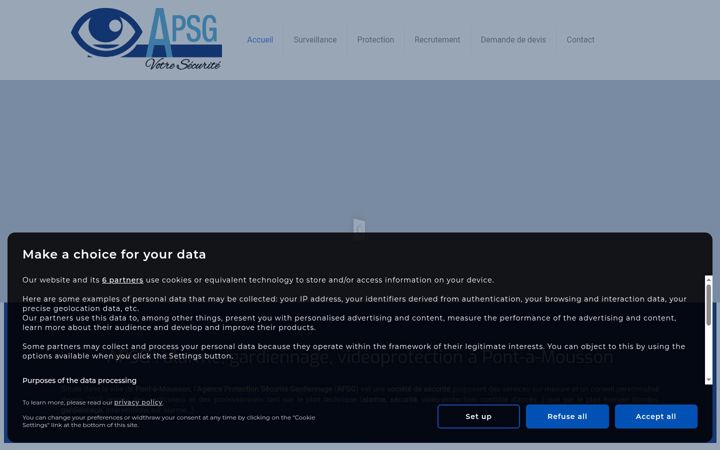The image size is (720, 450).
Task: Go to the Surveillance page
Action: (x=315, y=40)
